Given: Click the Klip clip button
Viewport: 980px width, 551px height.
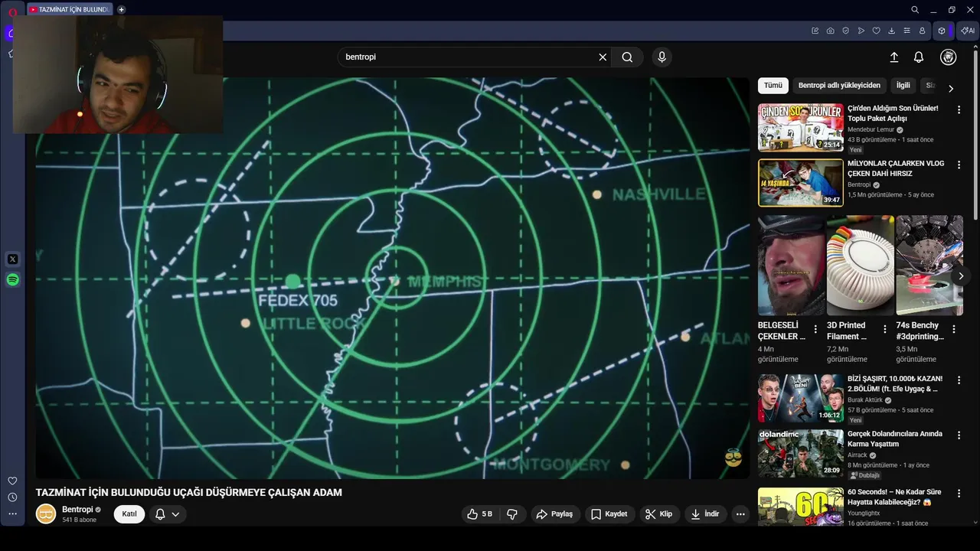Looking at the screenshot, I should tap(659, 514).
